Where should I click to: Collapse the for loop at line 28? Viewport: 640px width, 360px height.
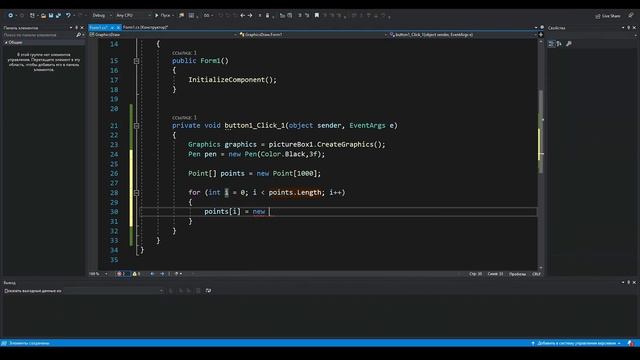coord(137,193)
